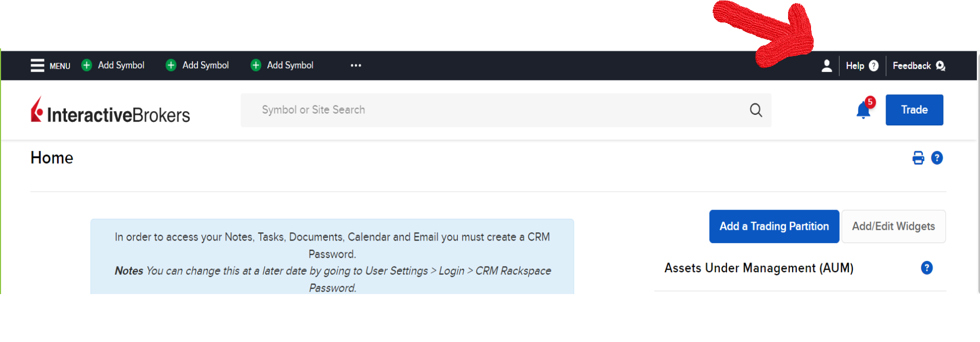Click Add a Trading Partition
The width and height of the screenshot is (980, 342).
(774, 226)
